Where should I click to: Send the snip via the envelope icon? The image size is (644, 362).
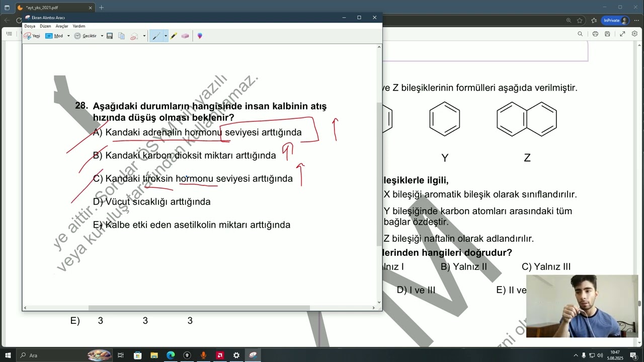tap(134, 36)
